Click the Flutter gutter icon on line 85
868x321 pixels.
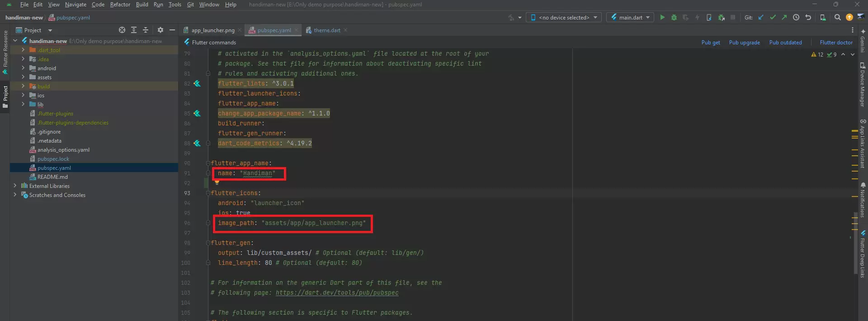click(x=197, y=113)
